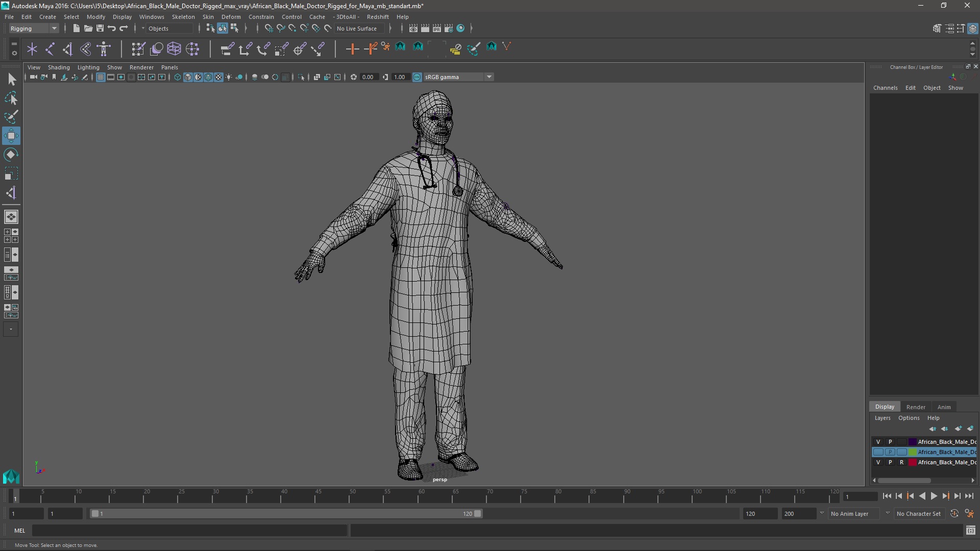This screenshot has width=980, height=551.
Task: Go to the start of playback range
Action: pyautogui.click(x=887, y=496)
